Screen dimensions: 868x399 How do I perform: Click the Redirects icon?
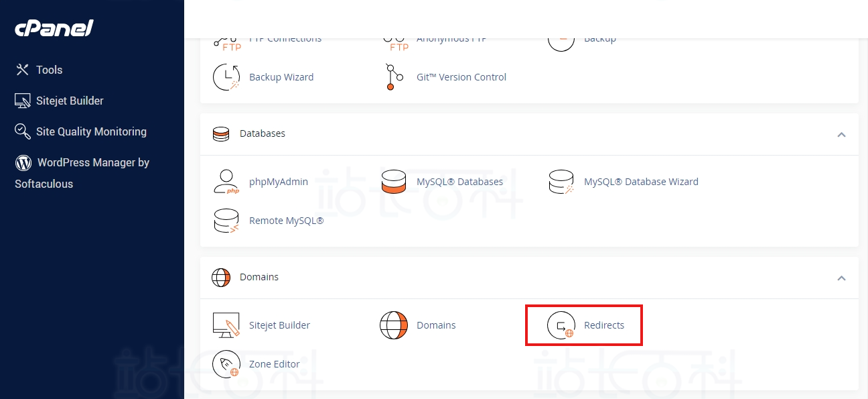pos(561,325)
